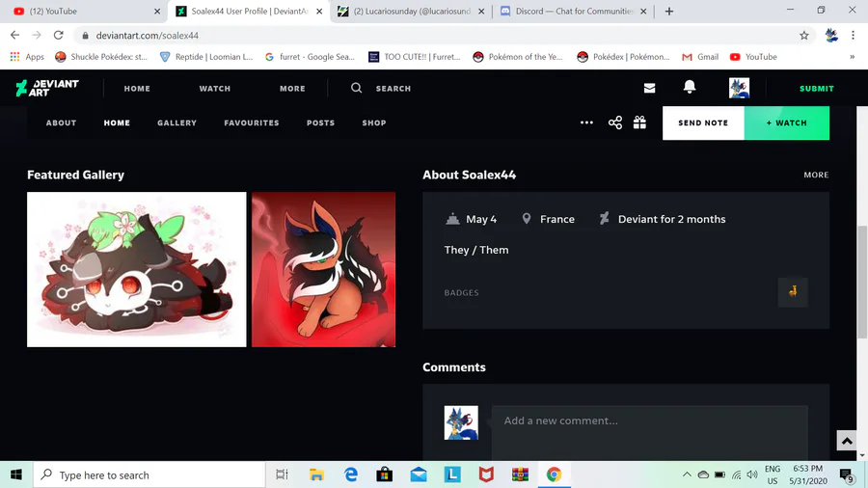Show hidden system tray icons
The image size is (868, 488).
point(687,474)
